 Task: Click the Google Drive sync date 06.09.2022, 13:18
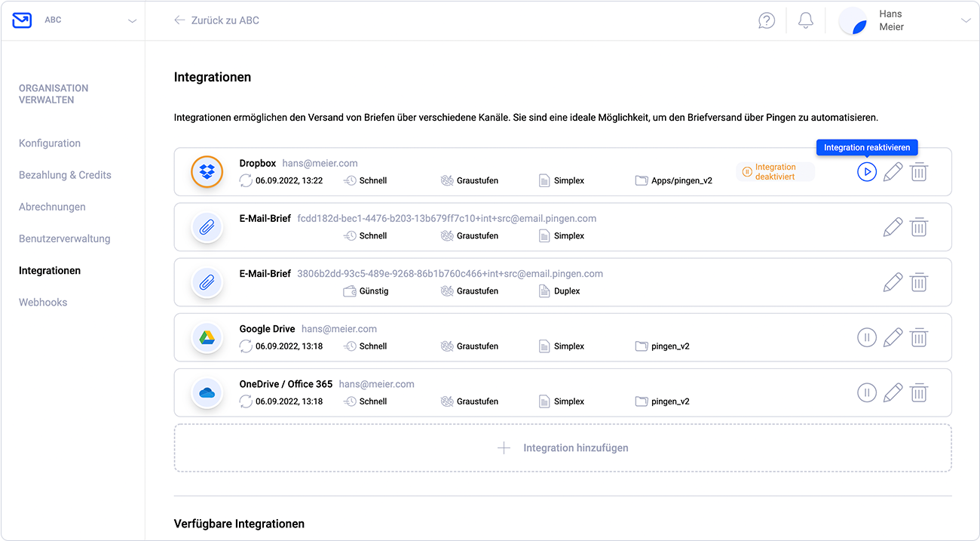(x=289, y=346)
